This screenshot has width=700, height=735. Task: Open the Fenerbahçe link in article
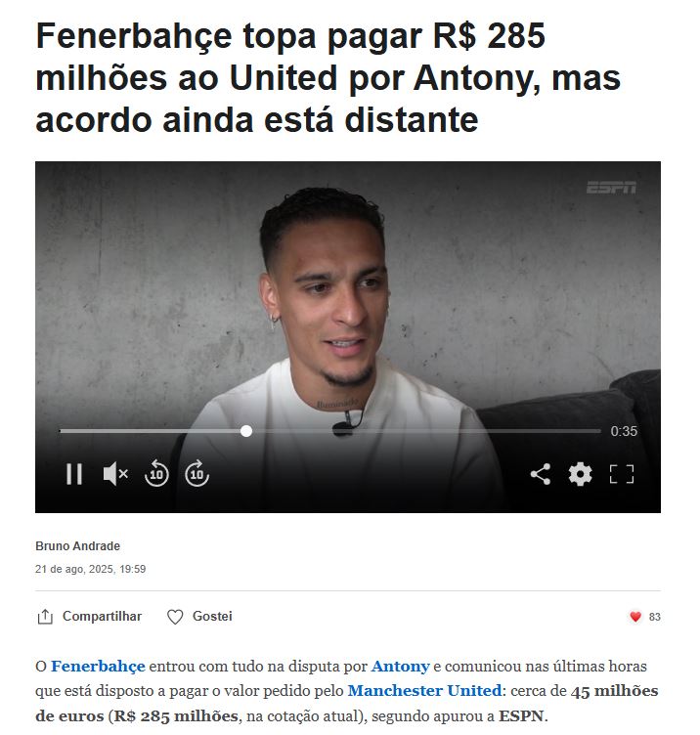(98, 667)
